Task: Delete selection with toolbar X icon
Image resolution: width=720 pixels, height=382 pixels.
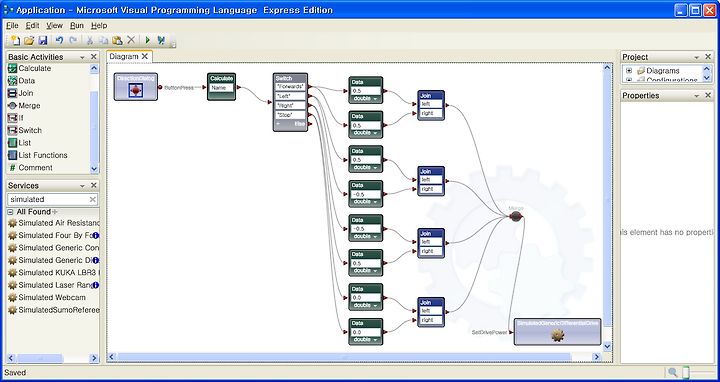Action: (x=131, y=40)
